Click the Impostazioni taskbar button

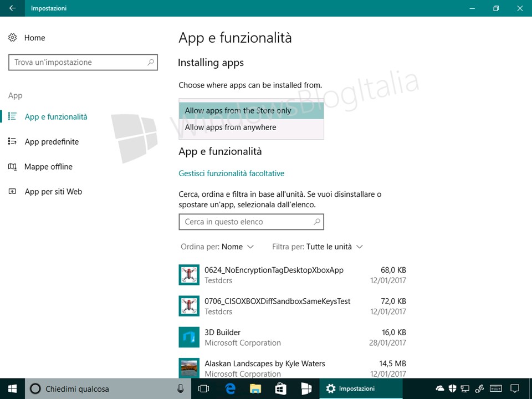click(361, 388)
